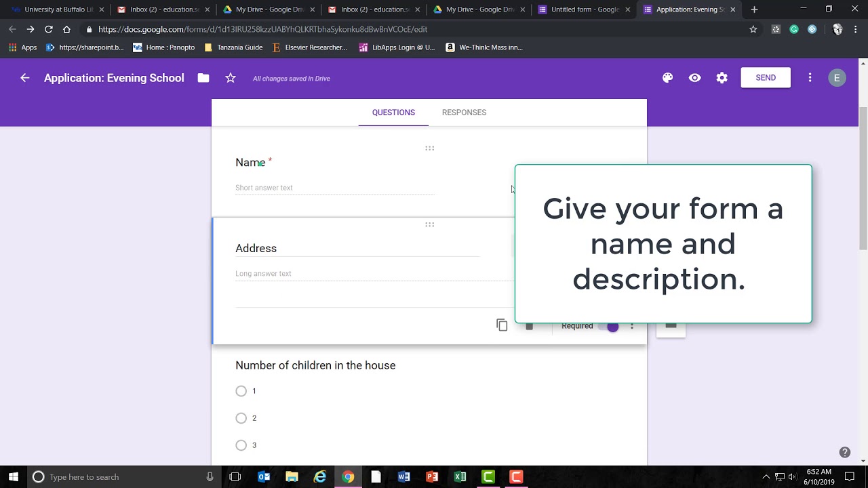The width and height of the screenshot is (868, 488).
Task: Open a new browser tab
Action: pos(754,9)
